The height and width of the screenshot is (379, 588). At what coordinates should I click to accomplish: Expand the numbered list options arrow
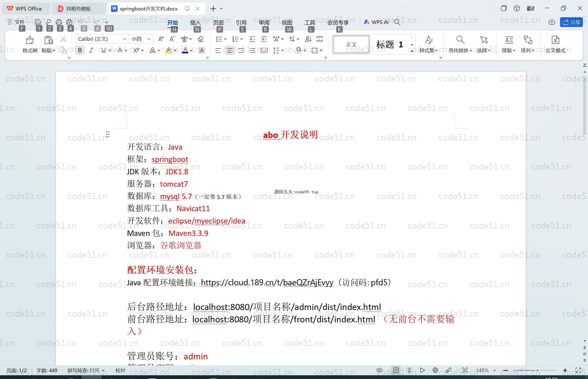click(x=242, y=39)
